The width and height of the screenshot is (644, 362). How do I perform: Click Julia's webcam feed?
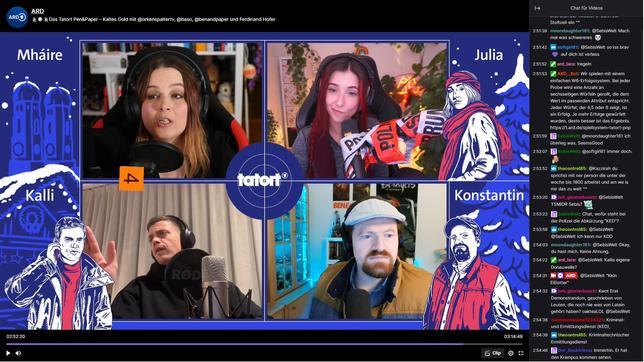(x=356, y=110)
